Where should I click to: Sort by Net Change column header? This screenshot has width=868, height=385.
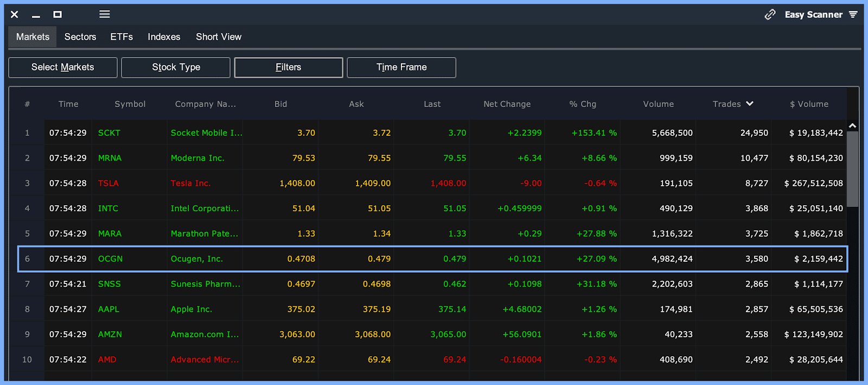click(507, 104)
